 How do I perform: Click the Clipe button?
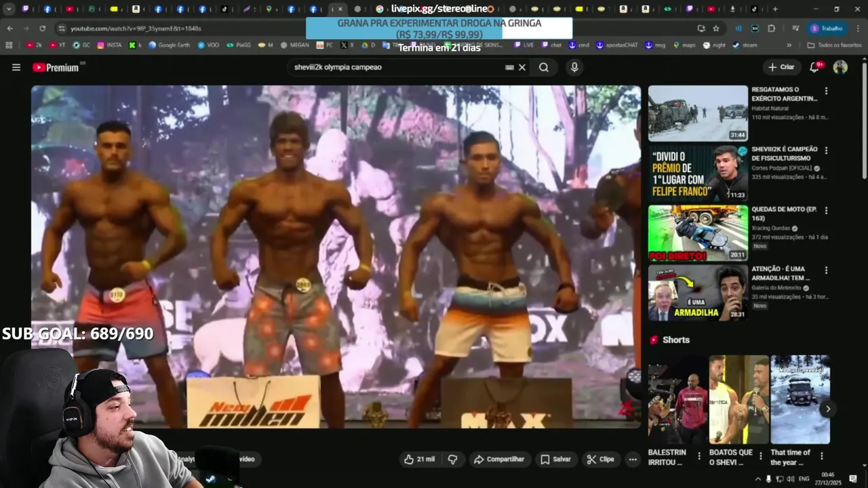click(x=601, y=459)
